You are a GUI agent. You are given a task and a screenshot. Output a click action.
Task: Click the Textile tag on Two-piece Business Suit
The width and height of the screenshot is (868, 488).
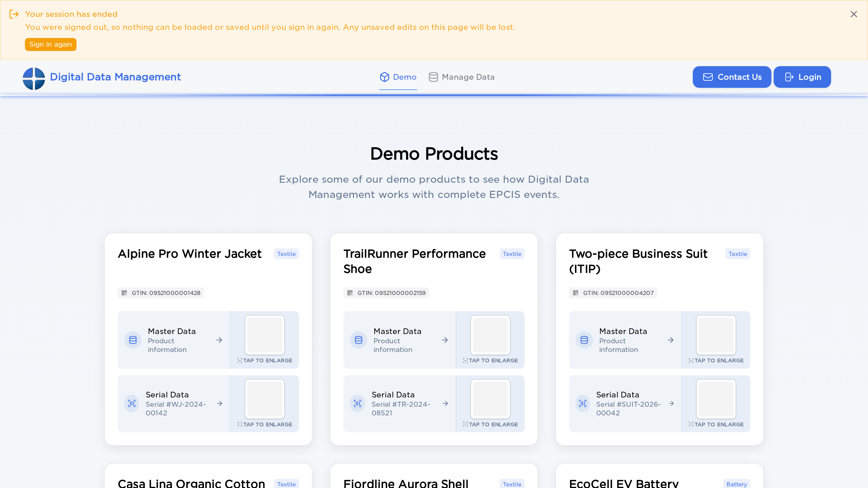738,254
